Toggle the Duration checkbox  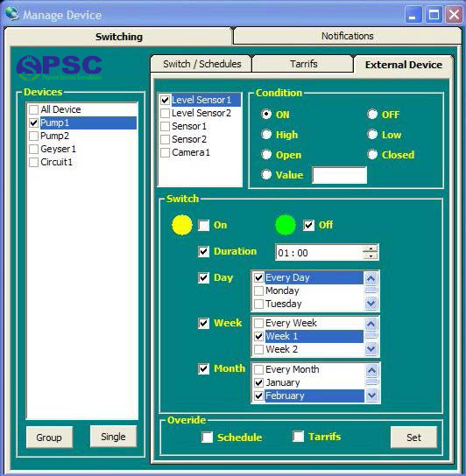[x=203, y=251]
